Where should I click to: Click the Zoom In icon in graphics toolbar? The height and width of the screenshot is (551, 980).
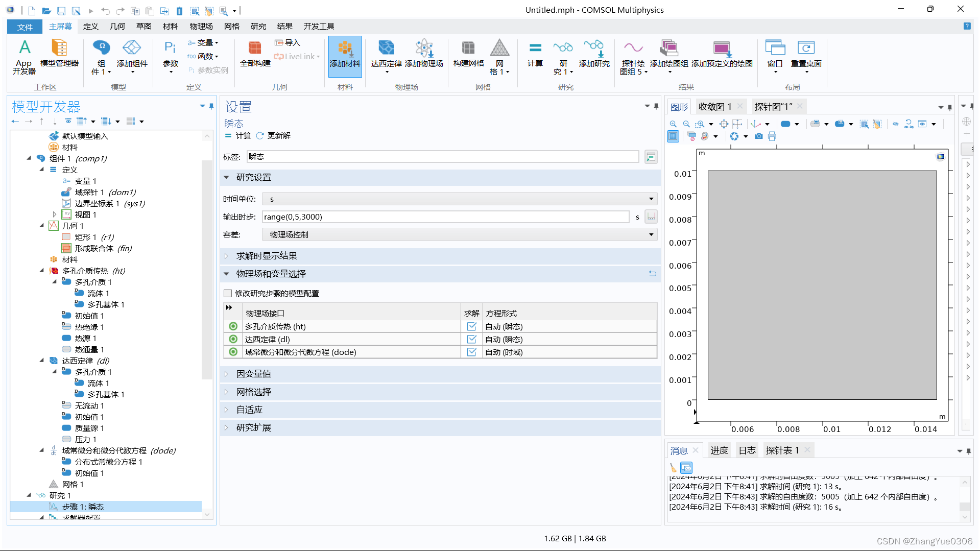(x=673, y=124)
